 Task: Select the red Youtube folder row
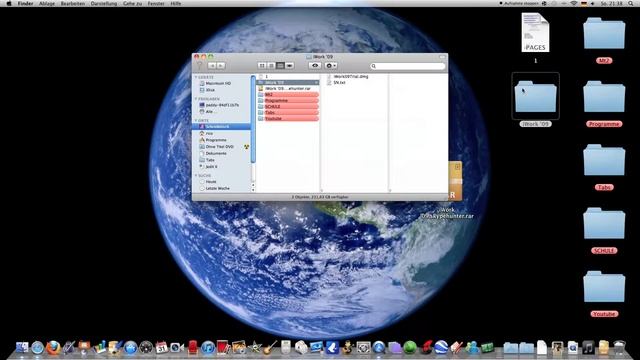click(x=288, y=119)
